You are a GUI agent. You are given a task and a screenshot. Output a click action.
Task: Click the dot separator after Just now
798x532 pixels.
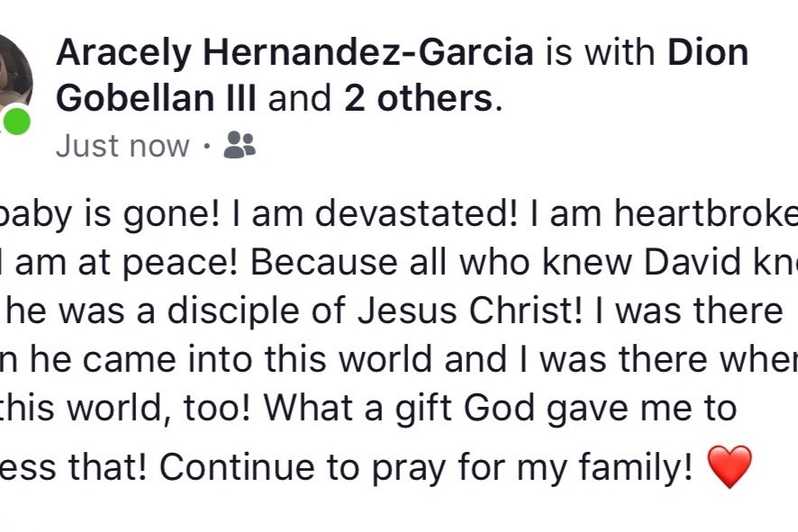pyautogui.click(x=206, y=147)
